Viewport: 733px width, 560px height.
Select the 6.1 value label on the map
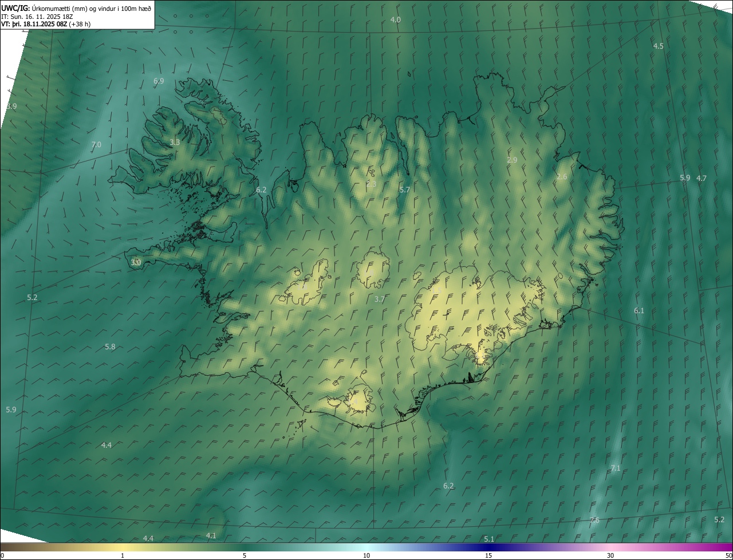click(x=639, y=311)
